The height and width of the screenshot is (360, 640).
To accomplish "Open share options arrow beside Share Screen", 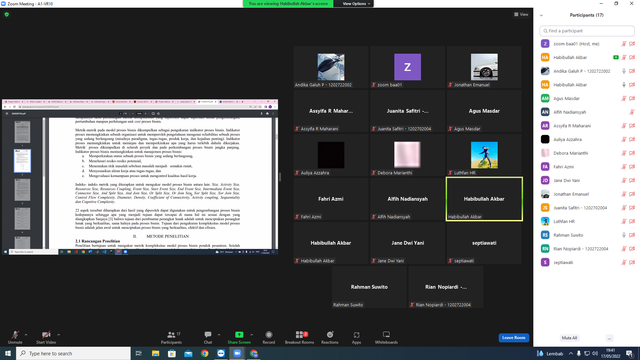I will tap(251, 335).
